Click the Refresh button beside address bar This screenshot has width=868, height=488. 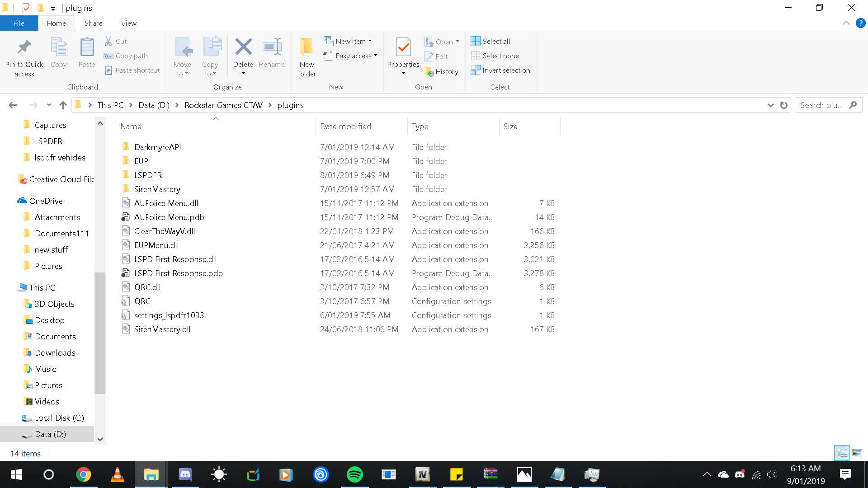784,105
